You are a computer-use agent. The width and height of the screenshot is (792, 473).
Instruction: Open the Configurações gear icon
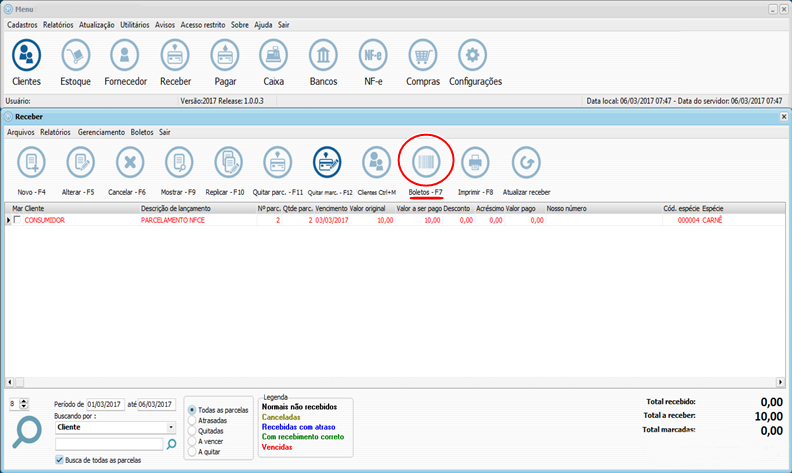point(472,55)
